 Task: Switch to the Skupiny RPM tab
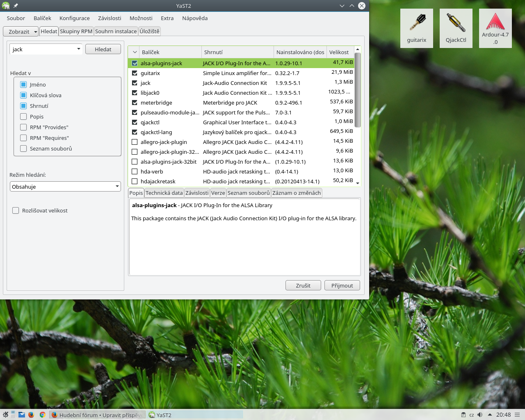76,31
